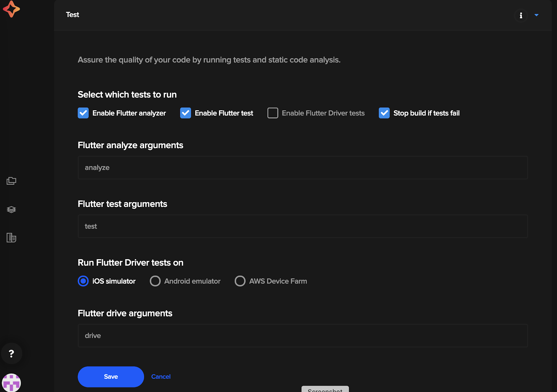Click the Cancel link

[x=161, y=377]
